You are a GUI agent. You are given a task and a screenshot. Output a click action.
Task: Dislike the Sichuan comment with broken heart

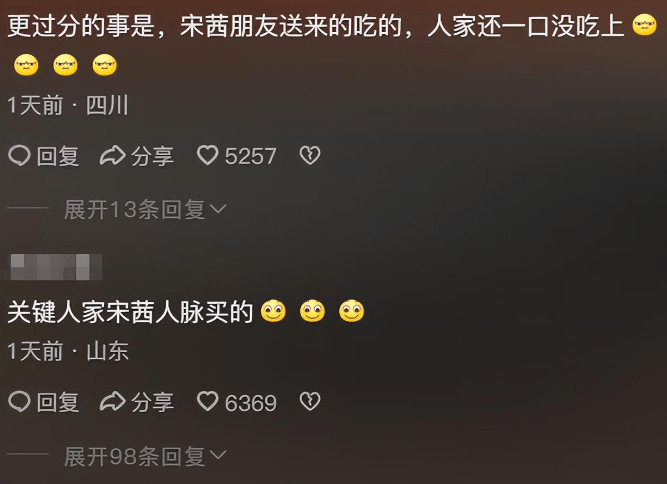(310, 156)
